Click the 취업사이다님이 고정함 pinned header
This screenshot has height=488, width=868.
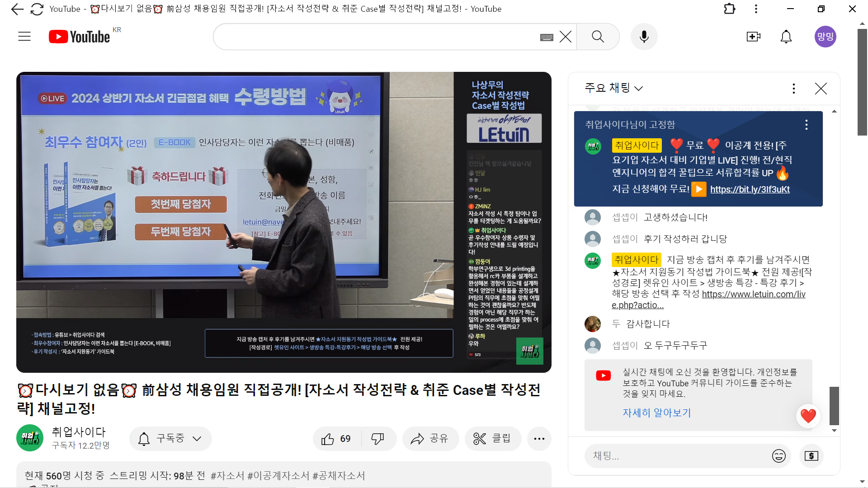click(630, 125)
